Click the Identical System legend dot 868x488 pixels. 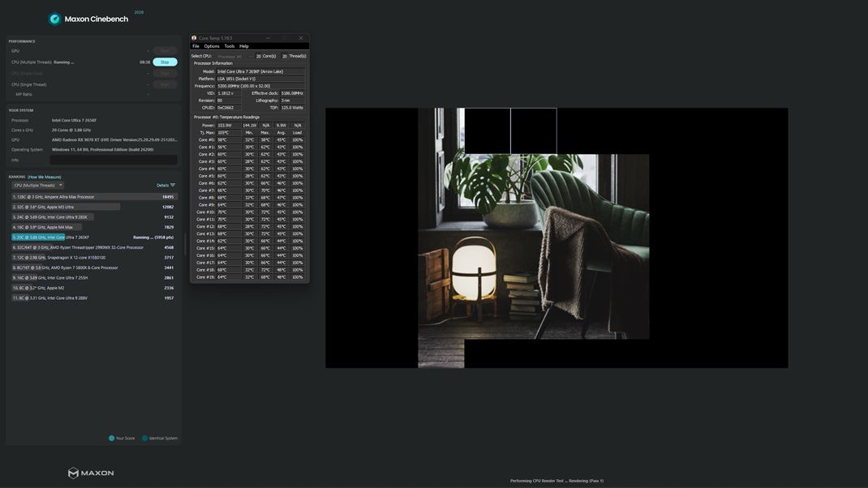point(145,439)
